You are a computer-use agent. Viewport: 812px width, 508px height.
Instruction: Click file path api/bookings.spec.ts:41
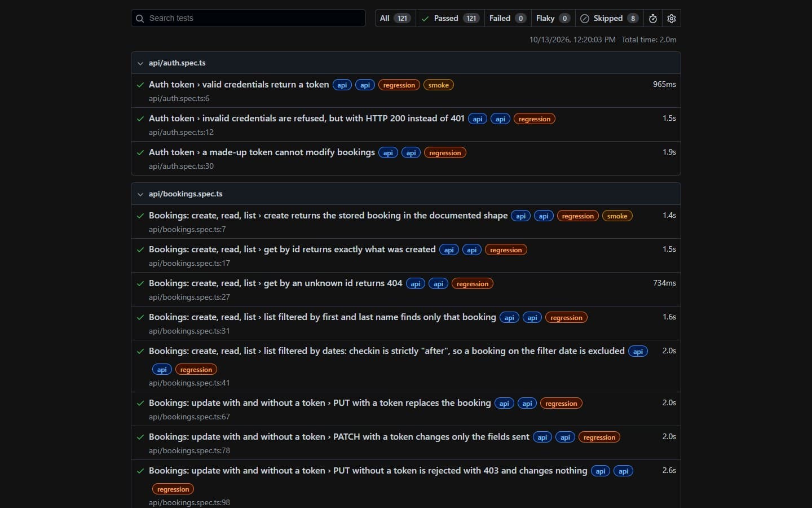[189, 383]
